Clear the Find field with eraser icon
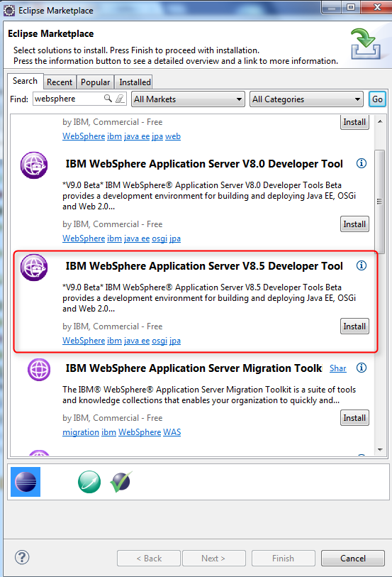Image resolution: width=392 pixels, height=577 pixels. point(120,98)
